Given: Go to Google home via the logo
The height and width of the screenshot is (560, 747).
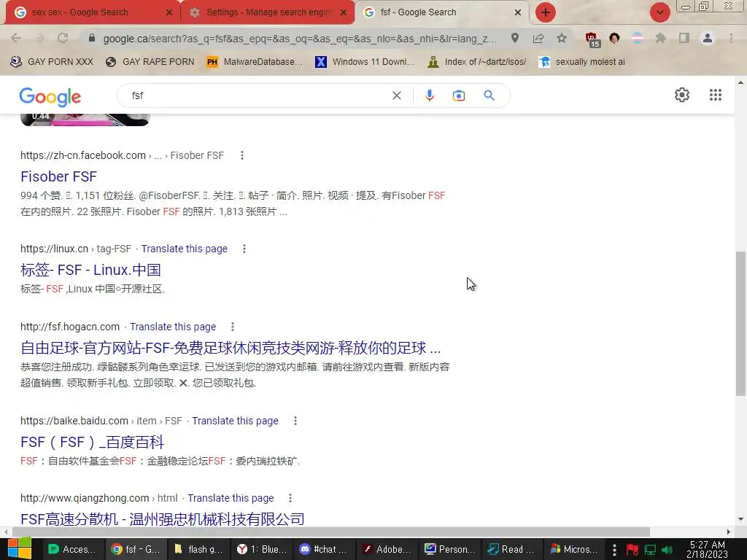Looking at the screenshot, I should click(x=50, y=97).
